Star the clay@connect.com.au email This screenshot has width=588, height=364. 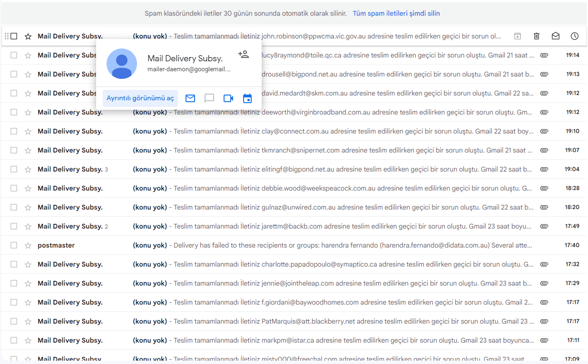click(28, 131)
